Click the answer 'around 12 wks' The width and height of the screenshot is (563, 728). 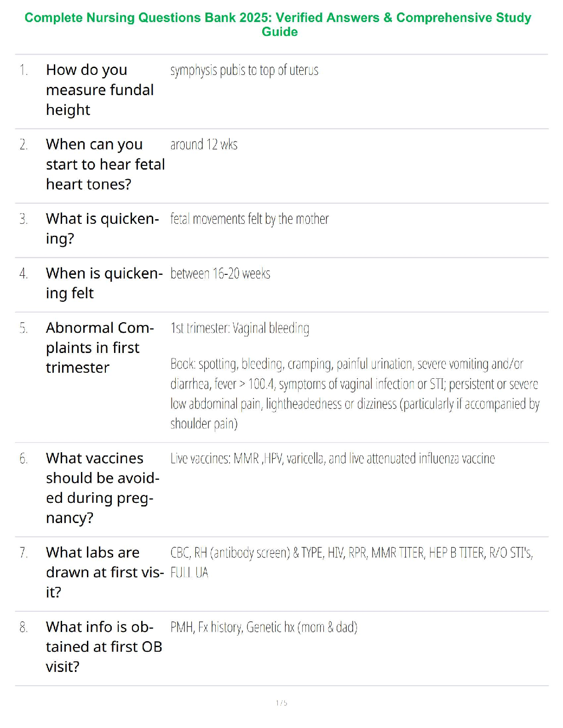click(204, 145)
